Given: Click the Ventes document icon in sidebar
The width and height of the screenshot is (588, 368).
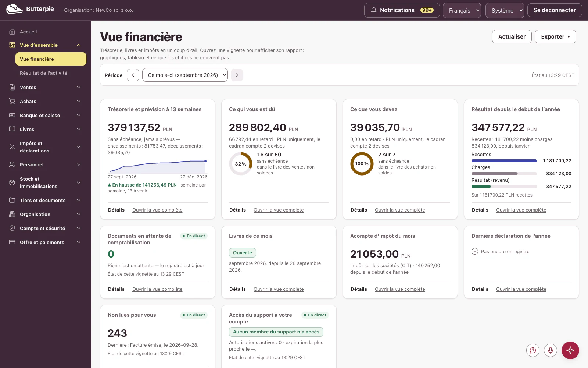Looking at the screenshot, I should 12,87.
